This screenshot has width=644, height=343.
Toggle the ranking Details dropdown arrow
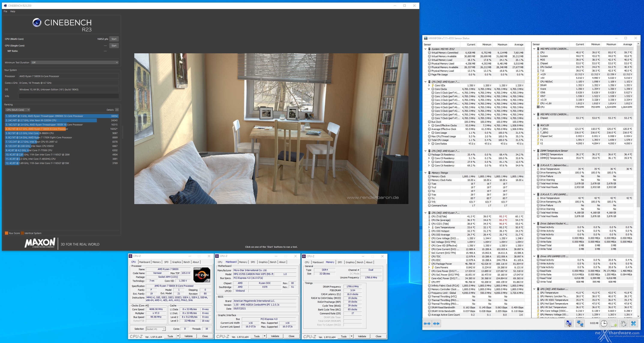117,110
